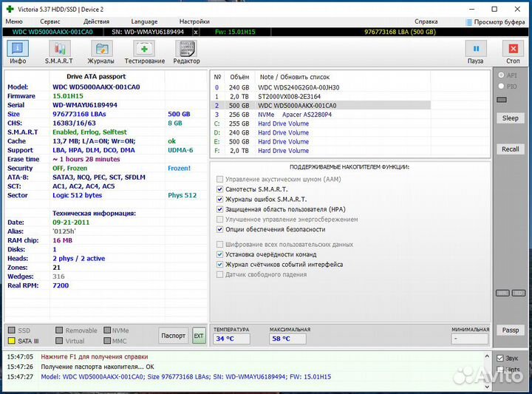Screen dimensions: 532x394
Task: Click the Паспорт button
Action: (173, 336)
